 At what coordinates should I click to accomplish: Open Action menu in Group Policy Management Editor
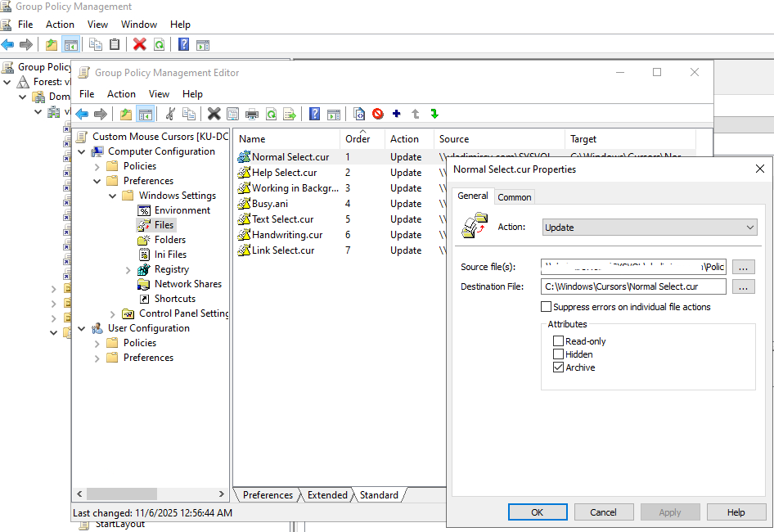(x=121, y=94)
